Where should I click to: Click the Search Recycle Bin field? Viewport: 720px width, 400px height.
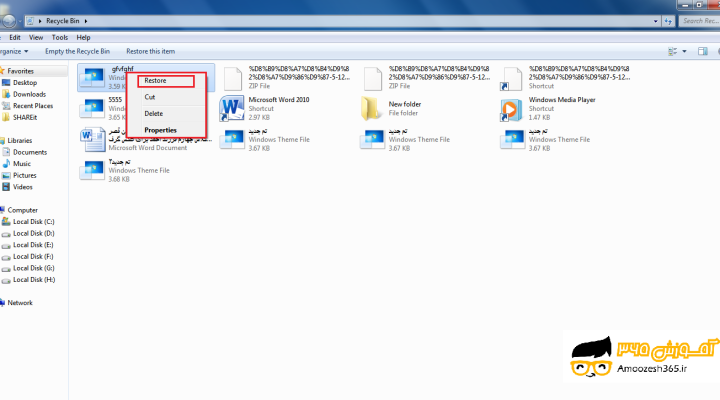[x=699, y=21]
